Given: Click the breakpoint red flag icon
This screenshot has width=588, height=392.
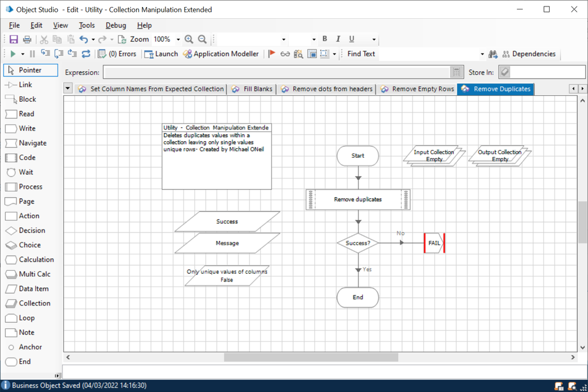Looking at the screenshot, I should coord(271,54).
